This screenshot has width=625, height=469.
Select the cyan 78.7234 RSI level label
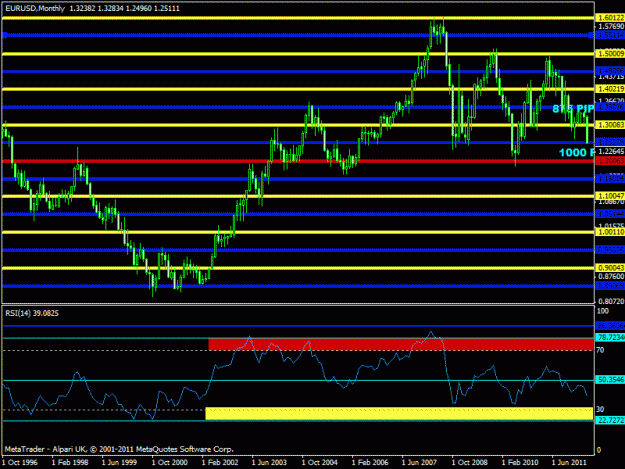click(610, 338)
